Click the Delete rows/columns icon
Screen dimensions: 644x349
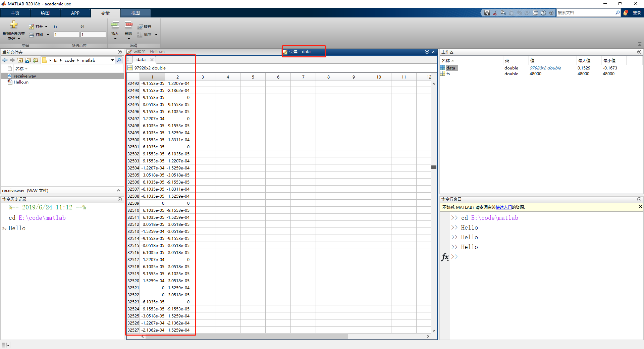click(x=128, y=25)
